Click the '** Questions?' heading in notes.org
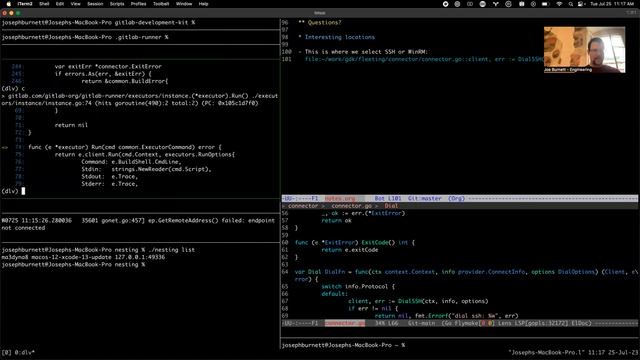 click(320, 22)
